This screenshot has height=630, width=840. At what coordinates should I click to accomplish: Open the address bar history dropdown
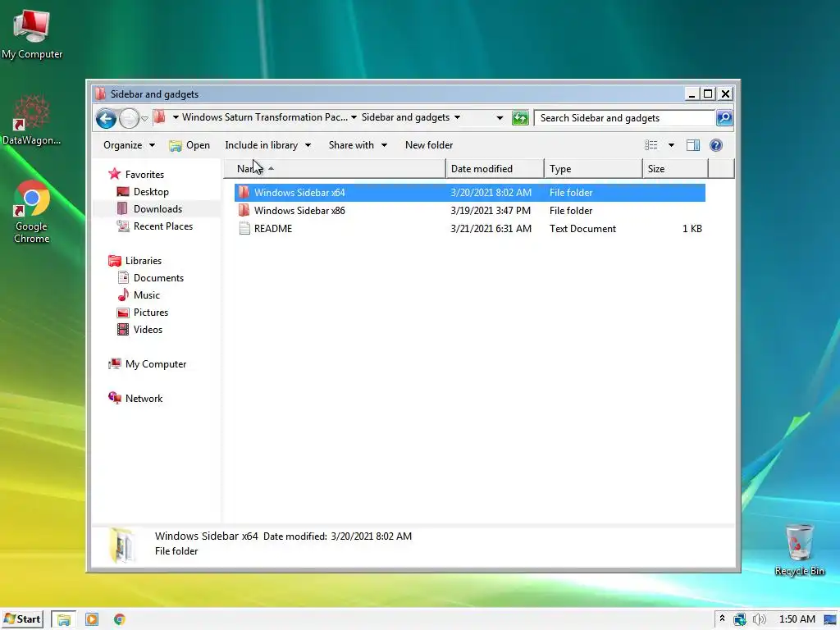500,118
